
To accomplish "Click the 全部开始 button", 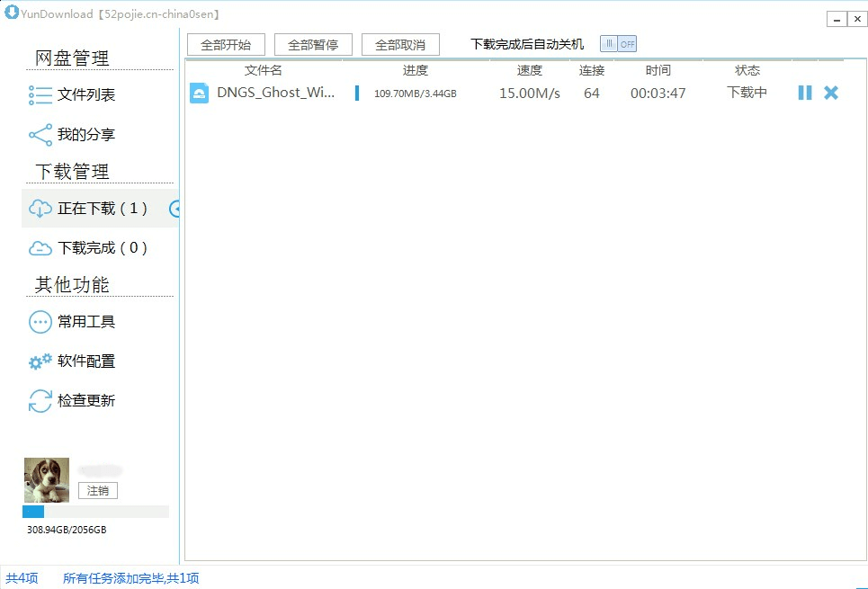I will click(x=226, y=45).
